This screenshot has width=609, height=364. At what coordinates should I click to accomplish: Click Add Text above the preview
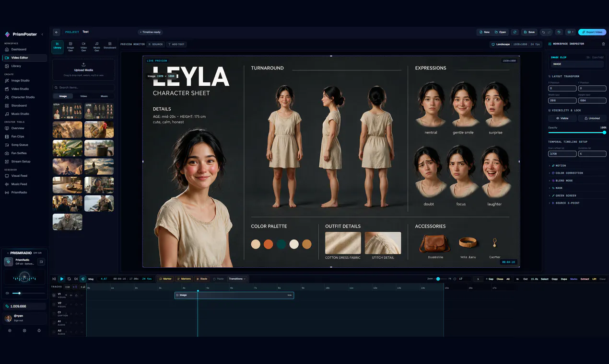[176, 44]
